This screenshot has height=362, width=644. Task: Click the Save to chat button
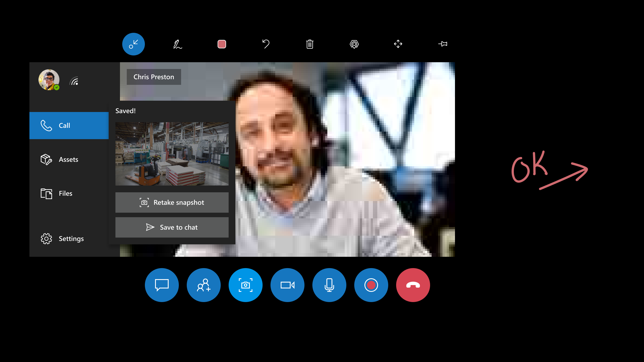click(172, 227)
